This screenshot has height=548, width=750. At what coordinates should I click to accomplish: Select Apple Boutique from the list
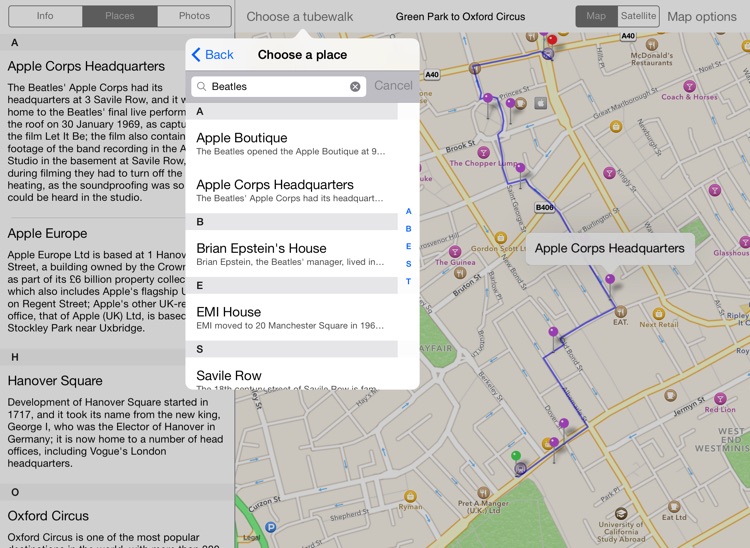point(291,143)
